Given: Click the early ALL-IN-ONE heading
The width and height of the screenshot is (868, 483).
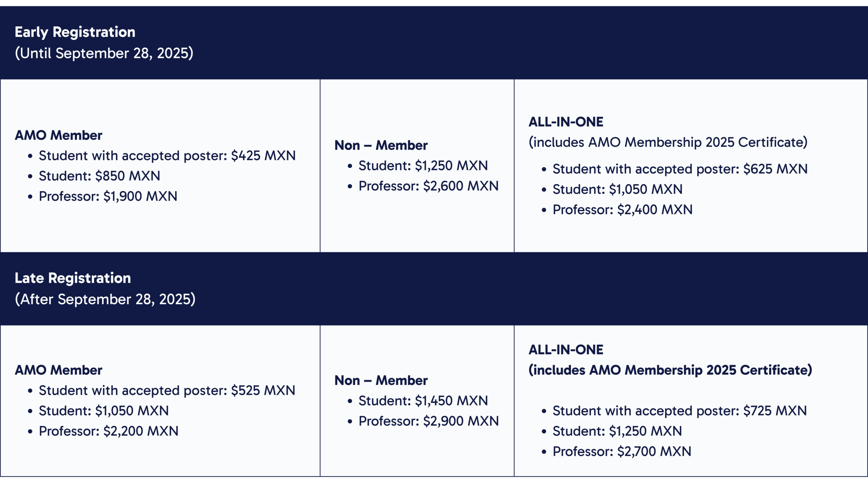Looking at the screenshot, I should click(x=566, y=122).
